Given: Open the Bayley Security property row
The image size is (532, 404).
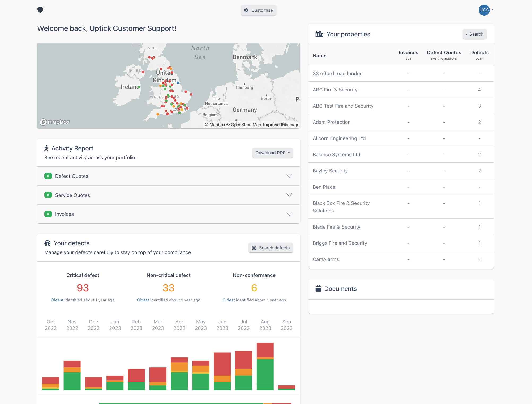Looking at the screenshot, I should coord(401,171).
